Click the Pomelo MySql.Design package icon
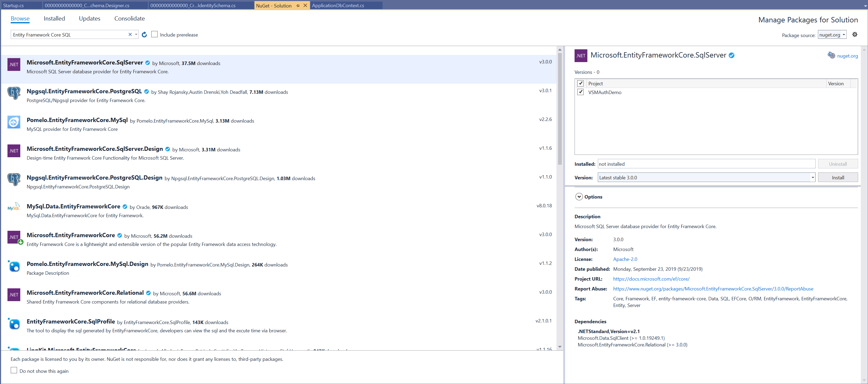Image resolution: width=868 pixels, height=384 pixels. click(14, 266)
